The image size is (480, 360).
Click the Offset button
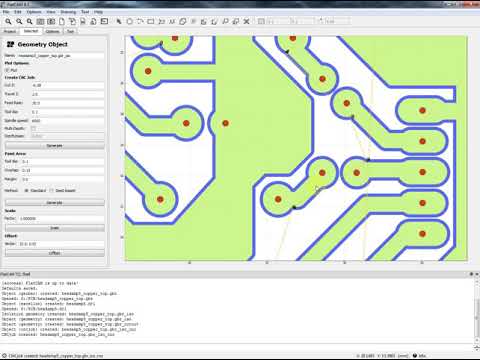[x=55, y=253]
